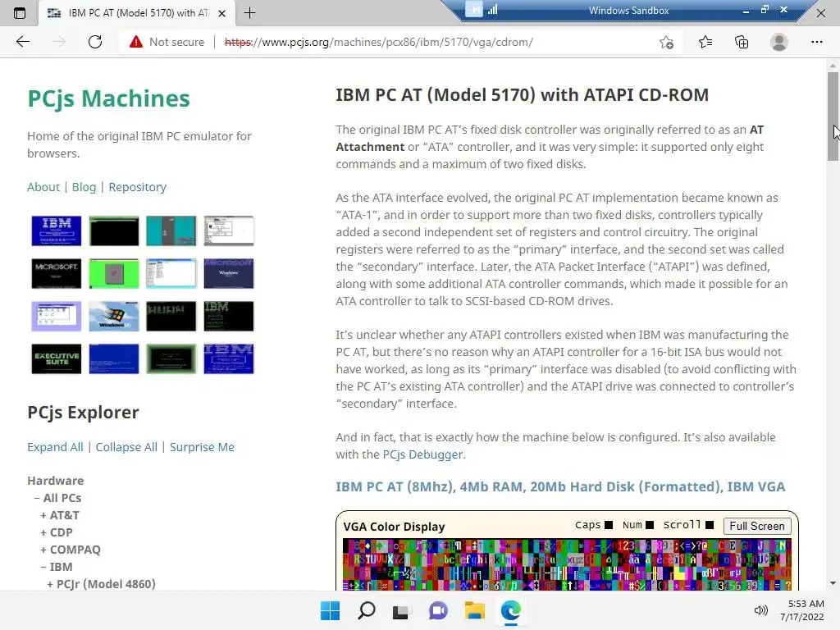This screenshot has width=840, height=630.
Task: Switch to Microsoft Edge taskbar icon
Action: (510, 610)
